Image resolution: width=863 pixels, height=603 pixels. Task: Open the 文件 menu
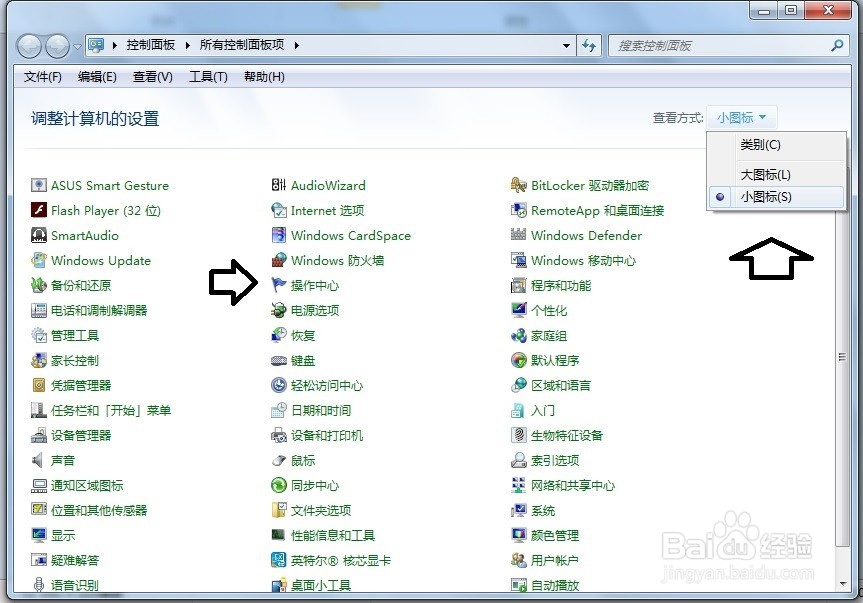click(41, 76)
